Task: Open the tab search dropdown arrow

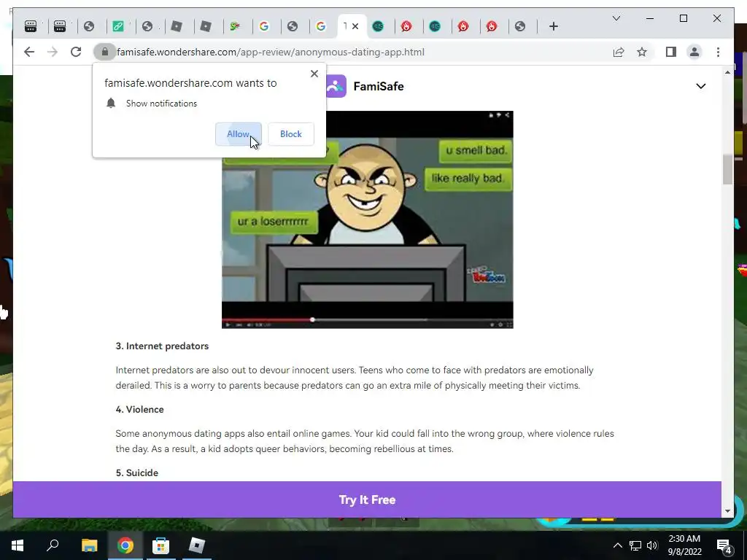Action: pyautogui.click(x=616, y=18)
